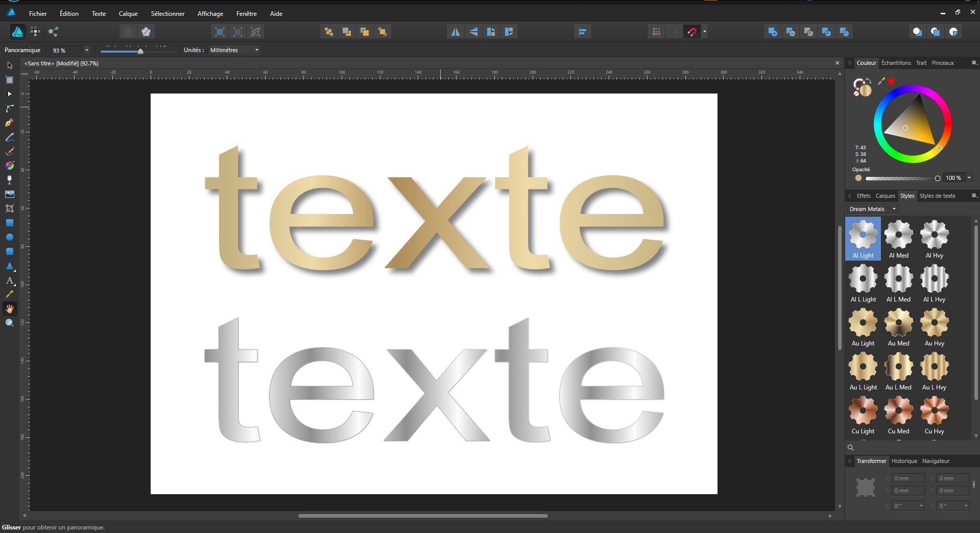Switch to the Calques tab

[885, 196]
